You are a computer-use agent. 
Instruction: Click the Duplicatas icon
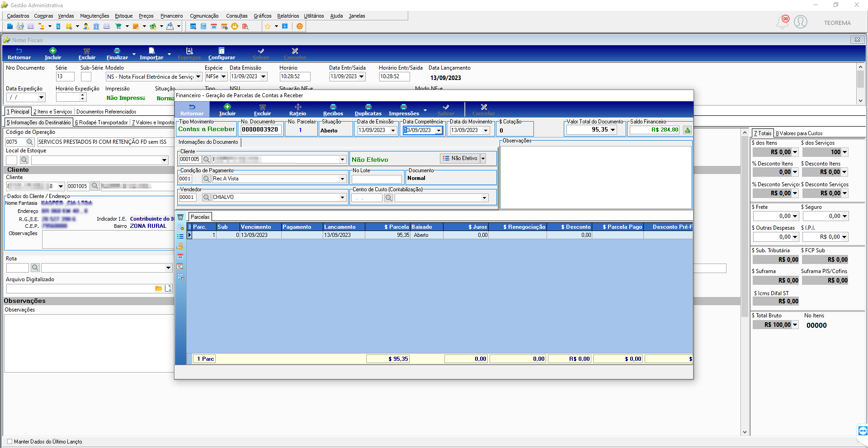368,107
